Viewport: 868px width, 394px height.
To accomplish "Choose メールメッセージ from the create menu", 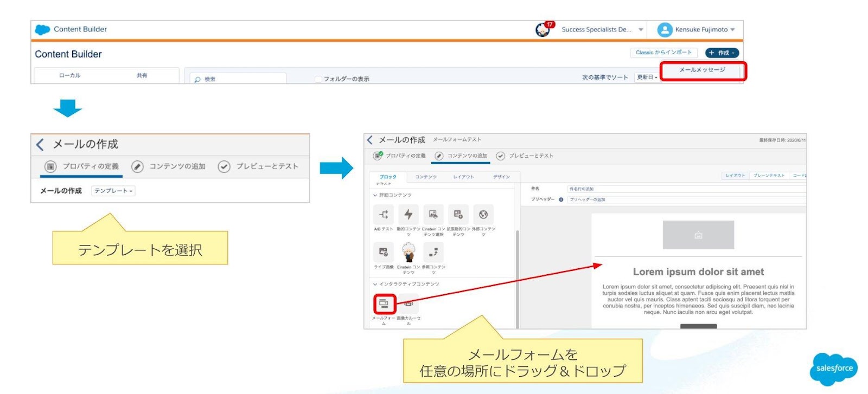I will [x=703, y=70].
